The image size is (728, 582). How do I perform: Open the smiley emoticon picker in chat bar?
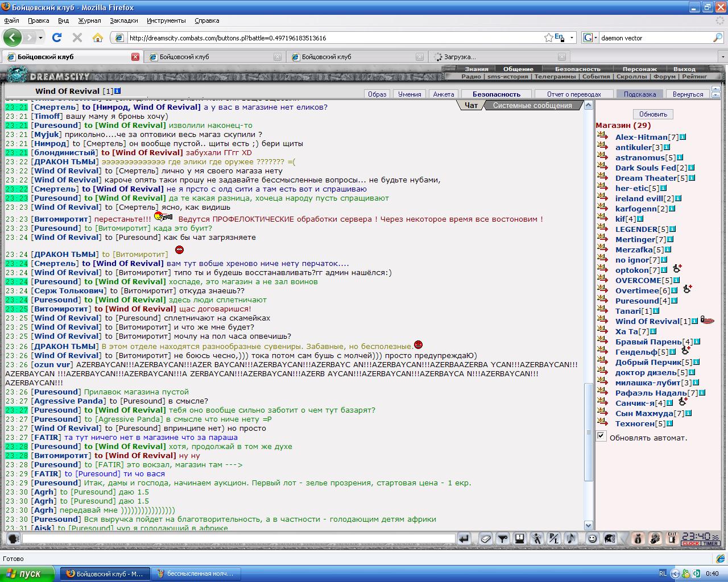click(x=593, y=538)
